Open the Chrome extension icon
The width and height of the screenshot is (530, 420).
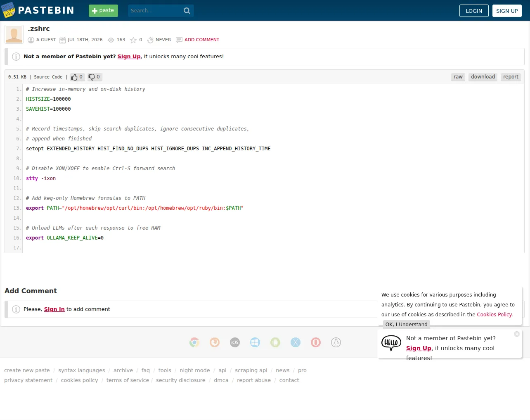pyautogui.click(x=194, y=342)
